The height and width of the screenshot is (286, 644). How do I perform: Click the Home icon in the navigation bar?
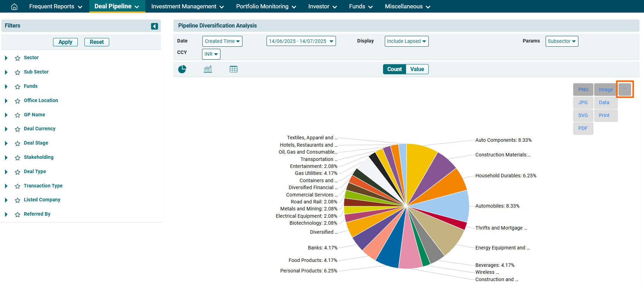pos(14,7)
